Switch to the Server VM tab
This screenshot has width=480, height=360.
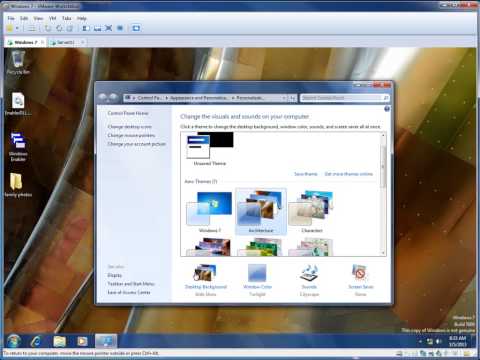point(65,42)
